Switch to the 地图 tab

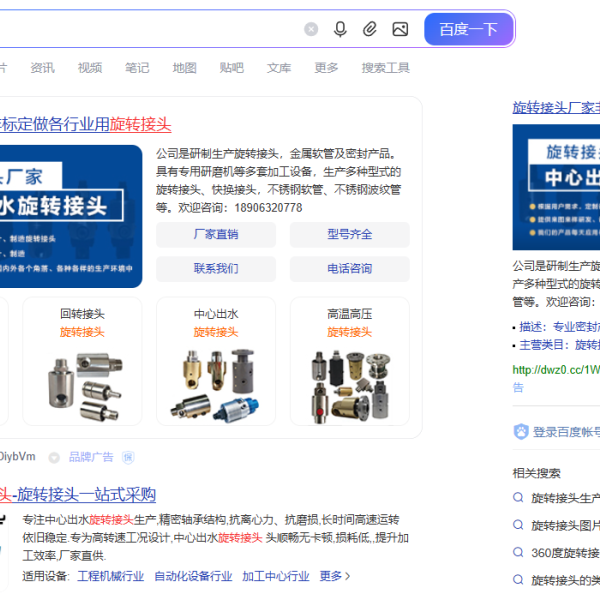[x=184, y=68]
